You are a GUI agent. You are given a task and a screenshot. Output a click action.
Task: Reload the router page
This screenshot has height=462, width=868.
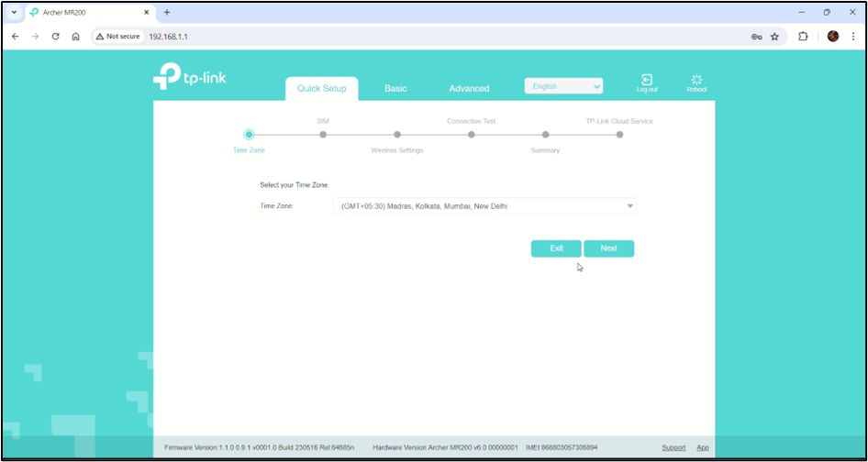click(55, 37)
